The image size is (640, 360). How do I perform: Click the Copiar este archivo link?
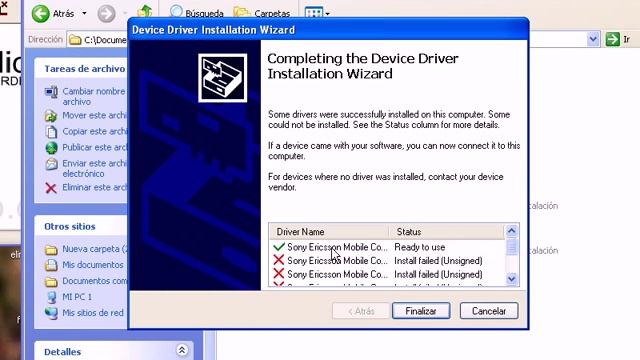click(x=94, y=131)
